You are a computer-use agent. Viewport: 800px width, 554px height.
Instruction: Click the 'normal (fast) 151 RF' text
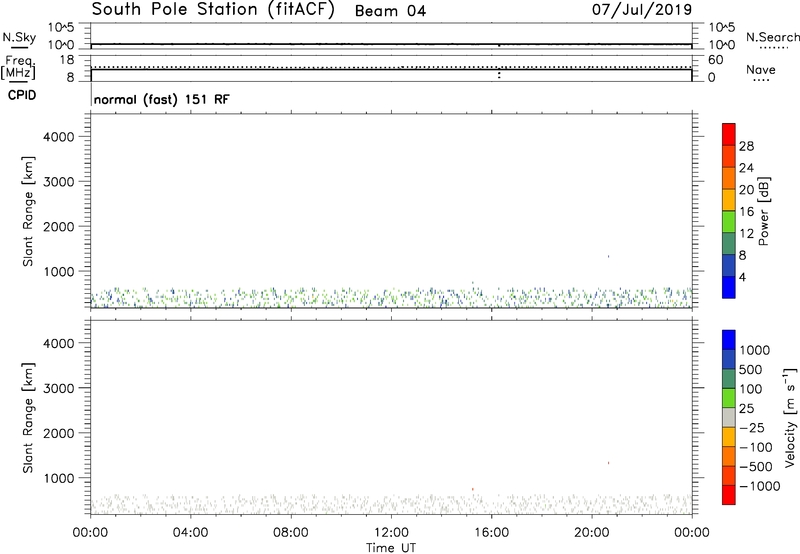pyautogui.click(x=162, y=99)
